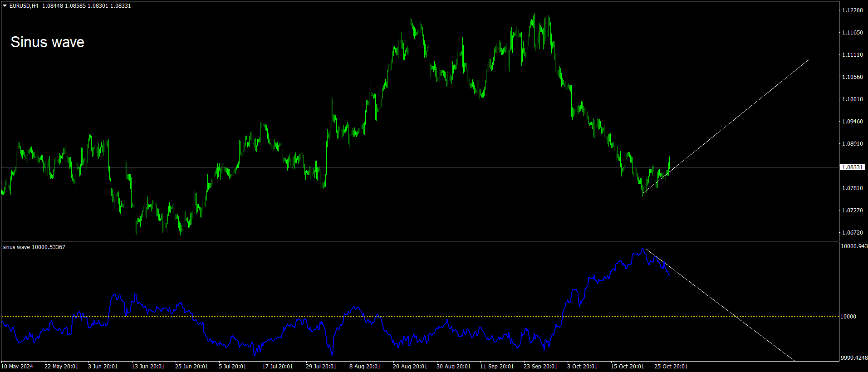Select the falling white trendline in the indicator window
The height and width of the screenshot is (372, 868).
click(x=719, y=304)
